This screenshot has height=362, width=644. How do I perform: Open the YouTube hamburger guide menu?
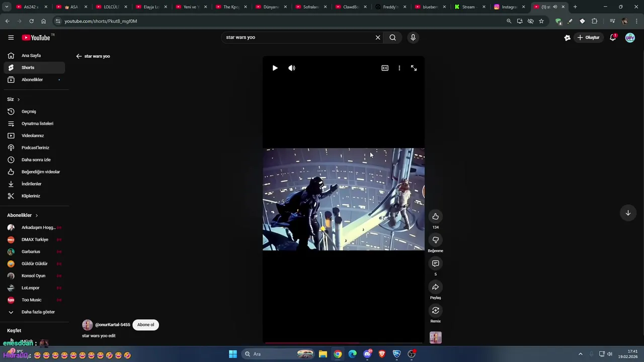point(11,37)
